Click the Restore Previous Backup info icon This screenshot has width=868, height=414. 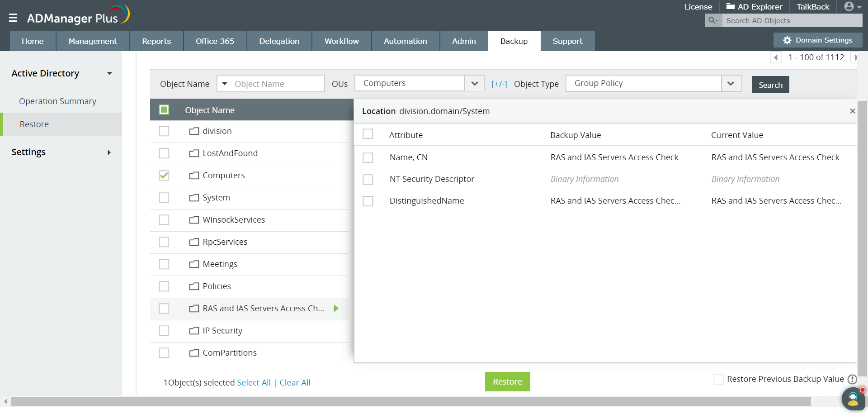[852, 379]
